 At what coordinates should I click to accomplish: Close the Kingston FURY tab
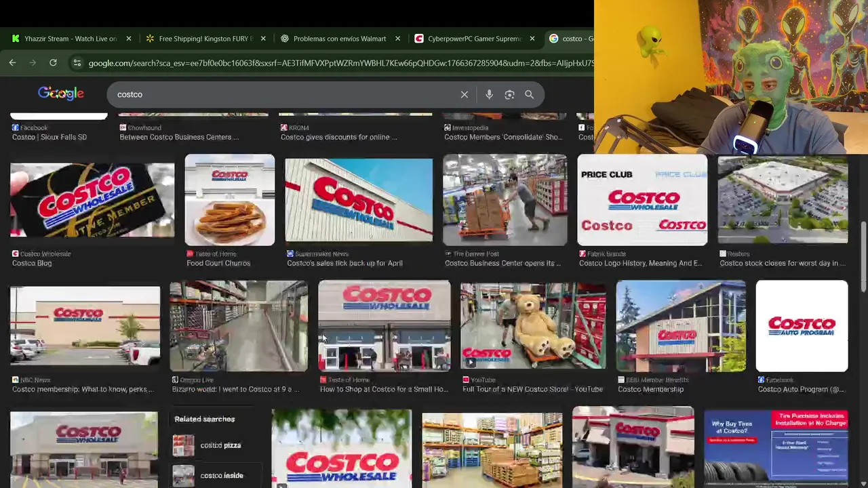pos(263,39)
